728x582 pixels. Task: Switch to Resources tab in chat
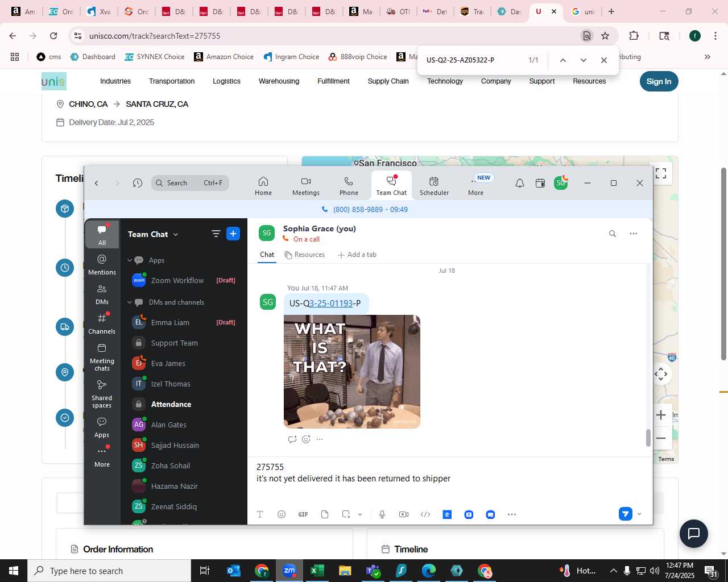(305, 255)
